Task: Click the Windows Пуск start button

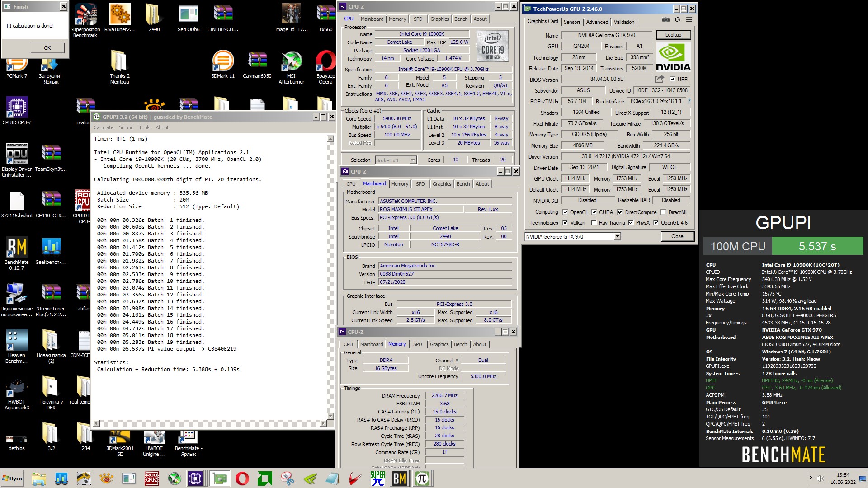Action: pyautogui.click(x=13, y=479)
